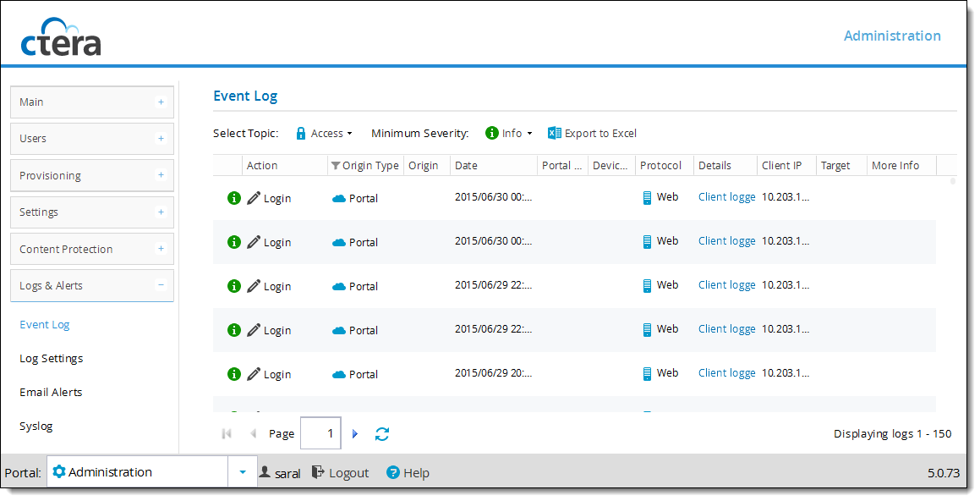The image size is (980, 501).
Task: Click Displaying logs 1 - 150 text
Action: [x=893, y=433]
